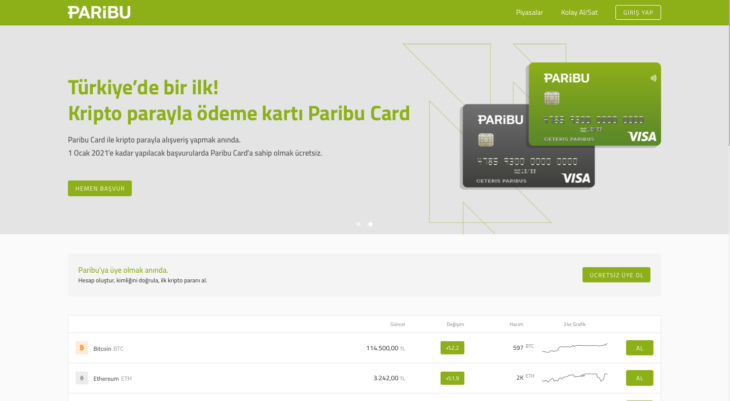Click the Hacim column header
Image resolution: width=730 pixels, height=401 pixels.
(x=516, y=324)
